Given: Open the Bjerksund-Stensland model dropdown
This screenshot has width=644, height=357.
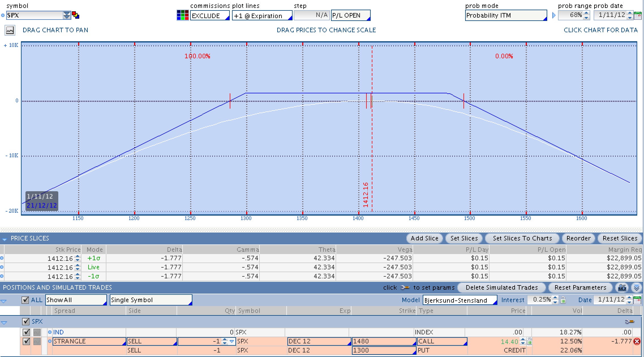Looking at the screenshot, I should 460,300.
